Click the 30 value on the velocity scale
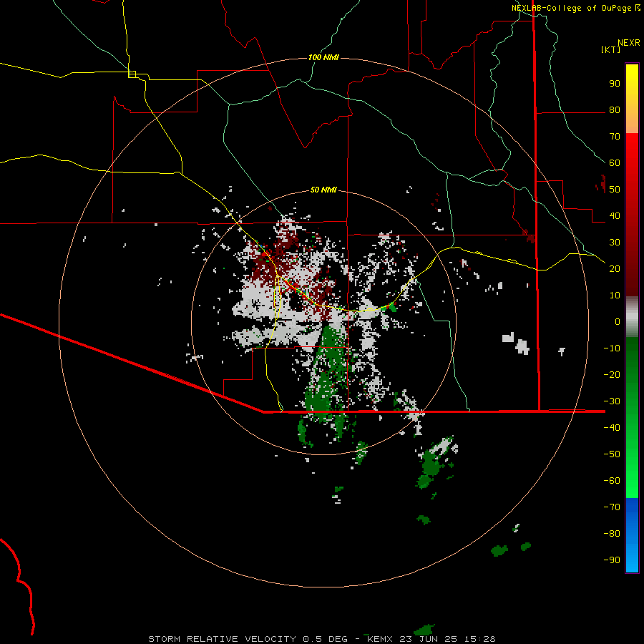The width and height of the screenshot is (644, 644). (x=615, y=243)
